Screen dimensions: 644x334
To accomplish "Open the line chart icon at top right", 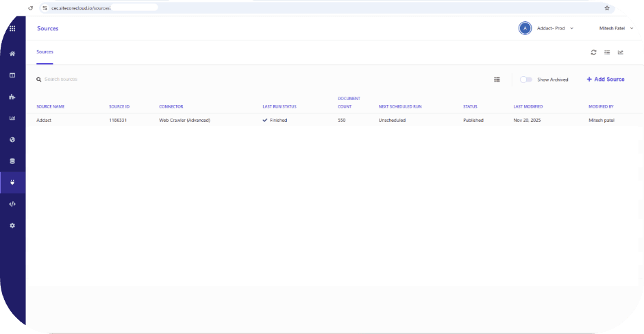I will [x=621, y=52].
